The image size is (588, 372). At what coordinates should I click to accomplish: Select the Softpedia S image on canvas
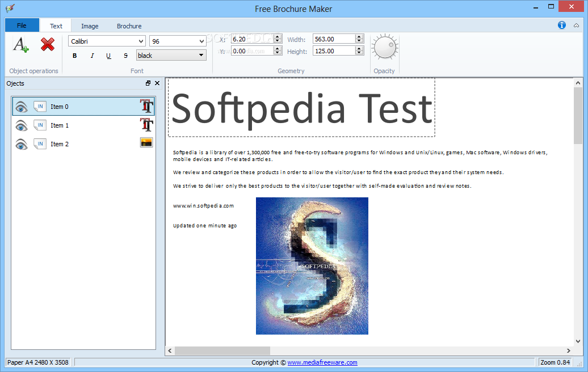(x=312, y=266)
